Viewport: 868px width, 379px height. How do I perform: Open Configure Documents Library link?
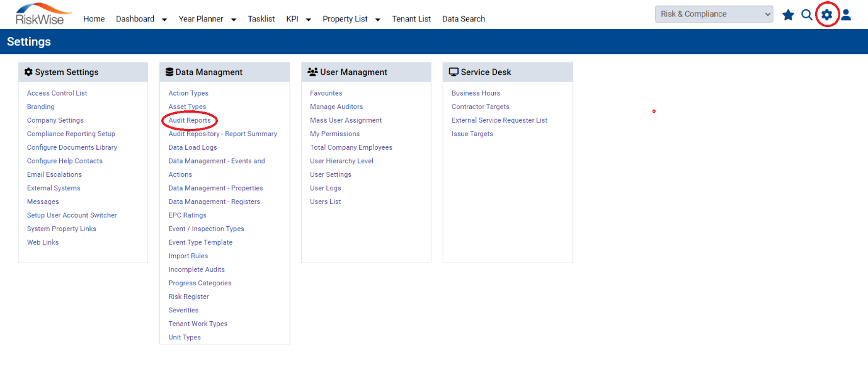tap(72, 147)
